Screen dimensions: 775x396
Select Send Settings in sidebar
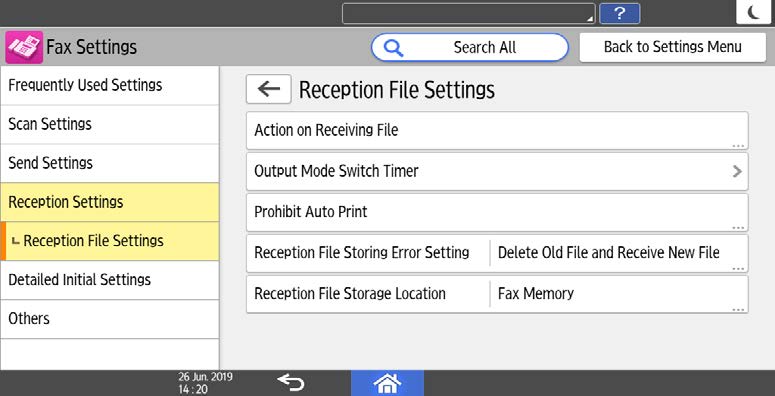pyautogui.click(x=110, y=163)
